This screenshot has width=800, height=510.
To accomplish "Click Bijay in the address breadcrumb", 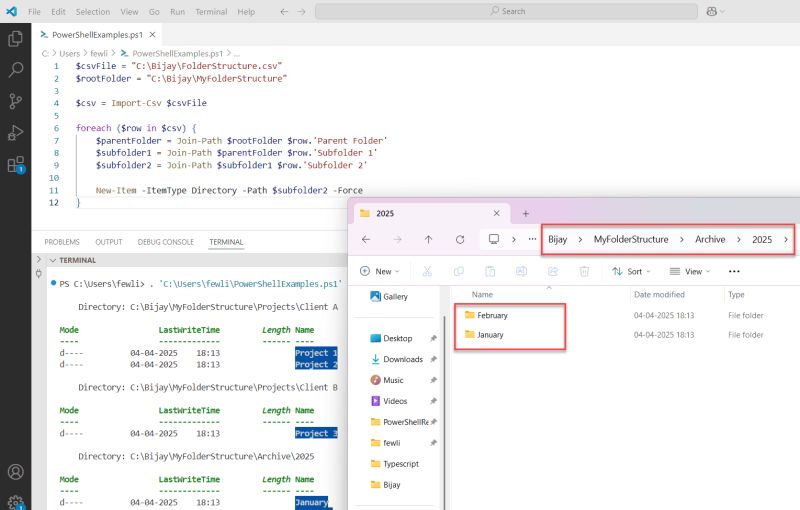I will (x=557, y=239).
